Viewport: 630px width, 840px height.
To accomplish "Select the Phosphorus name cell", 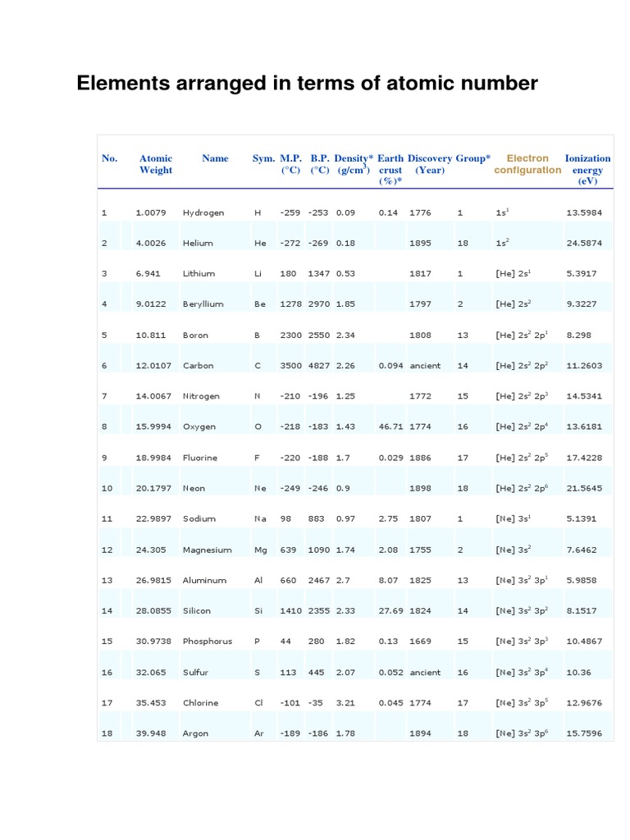I will pyautogui.click(x=208, y=641).
